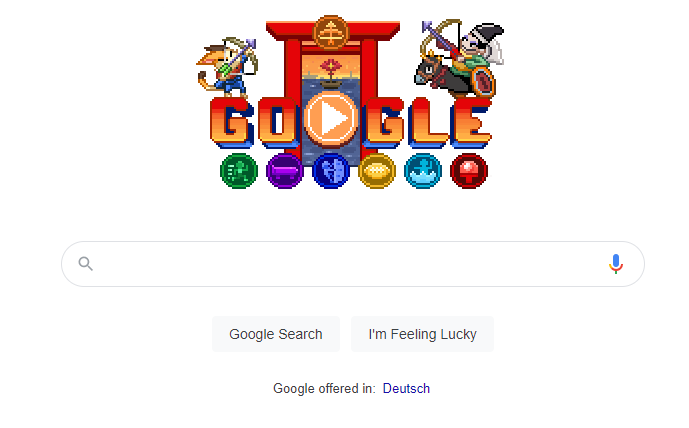Click the Google Search button
Image resolution: width=689 pixels, height=428 pixels.
click(276, 334)
